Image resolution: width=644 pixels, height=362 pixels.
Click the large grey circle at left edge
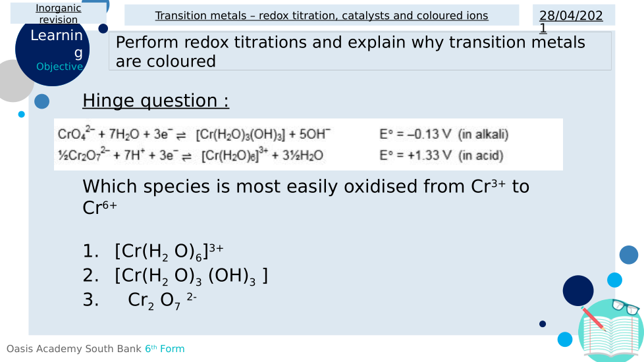(x=13, y=81)
